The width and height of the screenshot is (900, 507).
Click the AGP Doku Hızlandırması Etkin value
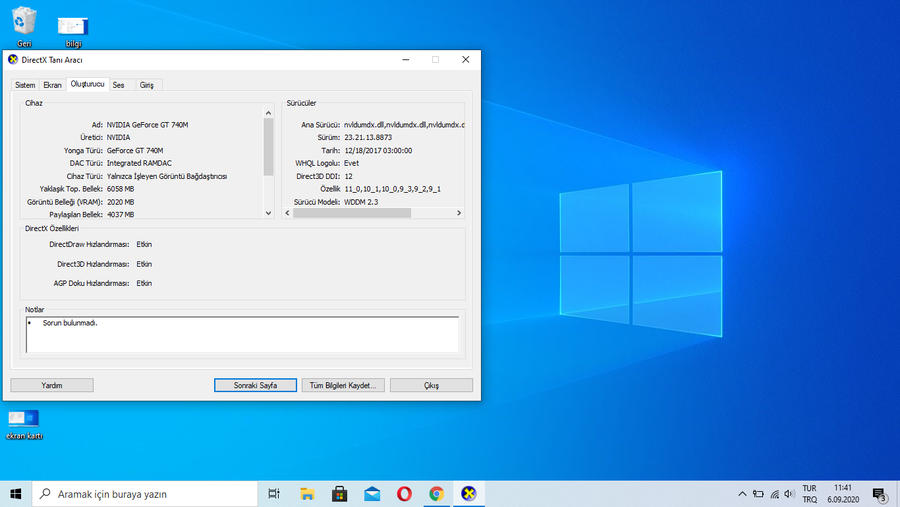click(x=144, y=283)
